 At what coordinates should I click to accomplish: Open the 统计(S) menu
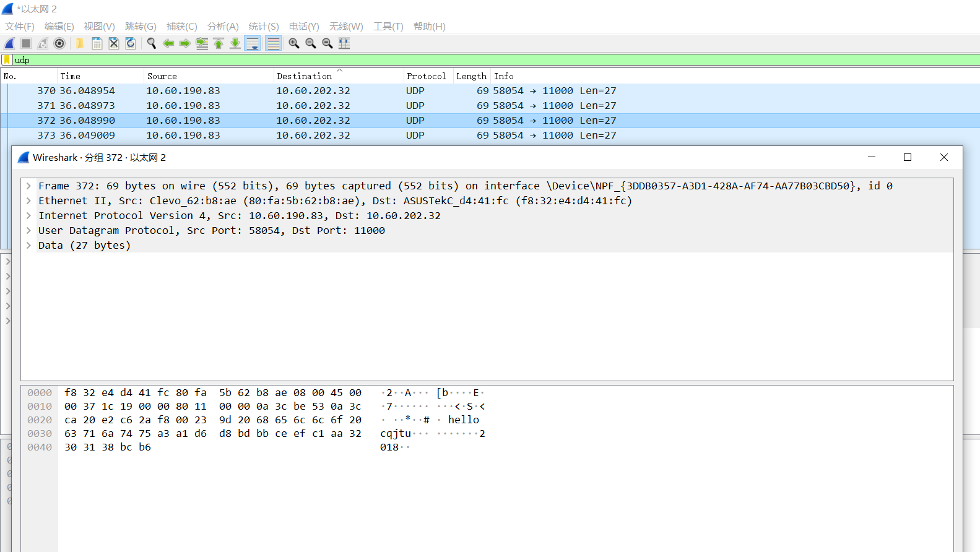264,27
